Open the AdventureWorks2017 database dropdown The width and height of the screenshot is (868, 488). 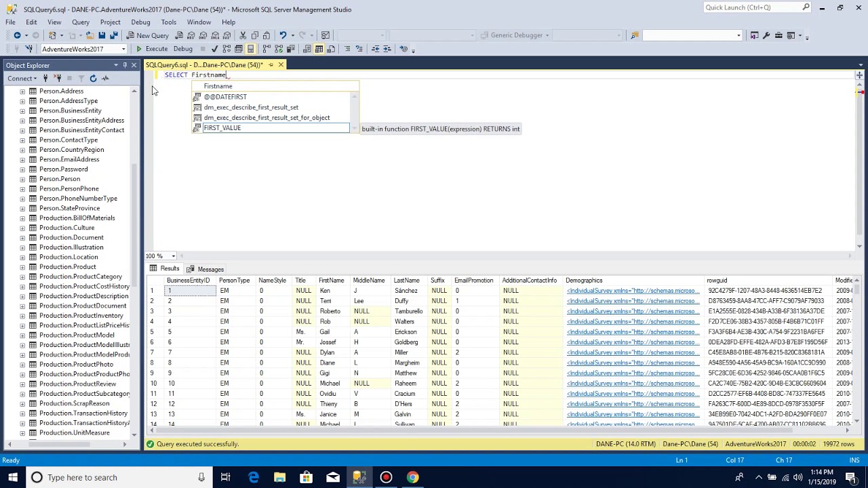pyautogui.click(x=123, y=49)
